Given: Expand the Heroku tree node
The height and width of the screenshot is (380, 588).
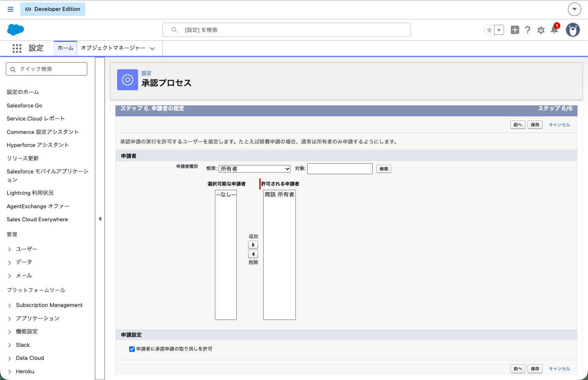Looking at the screenshot, I should pyautogui.click(x=9, y=372).
